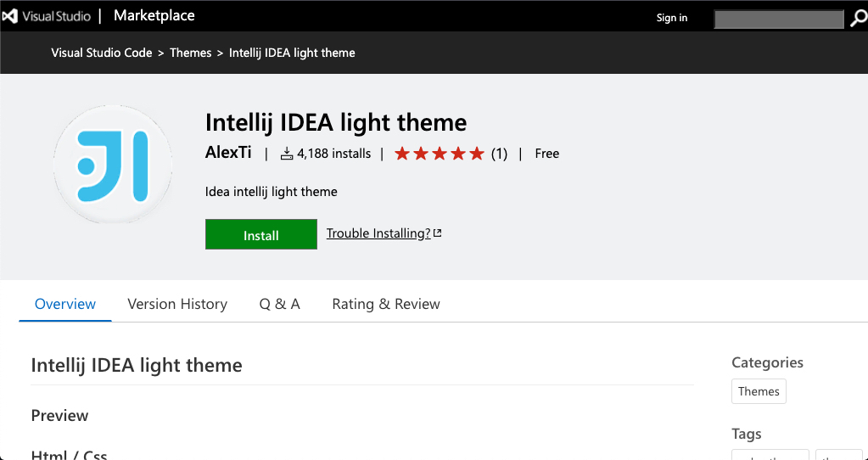This screenshot has height=460, width=868.
Task: Go to the Themes breadcrumb
Action: pos(190,53)
